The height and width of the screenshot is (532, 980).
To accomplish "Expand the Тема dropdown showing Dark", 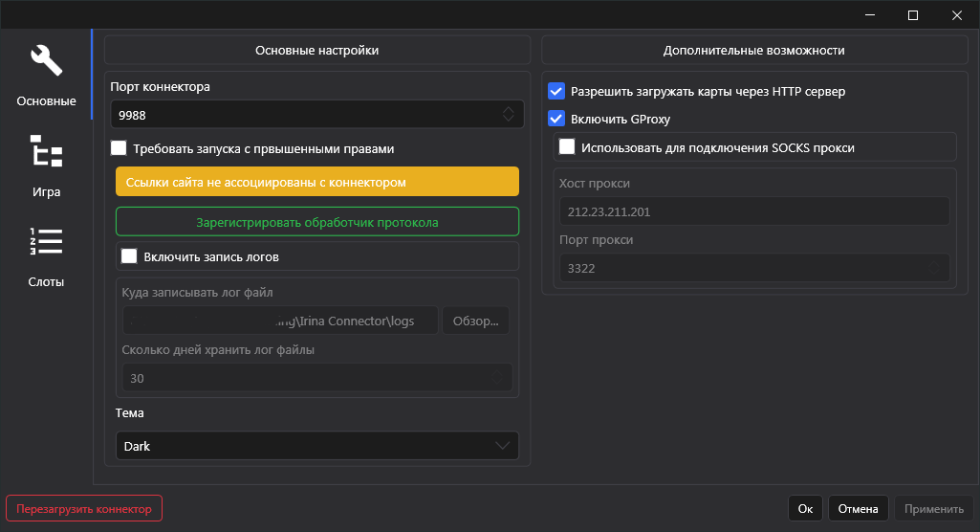I will tap(316, 446).
